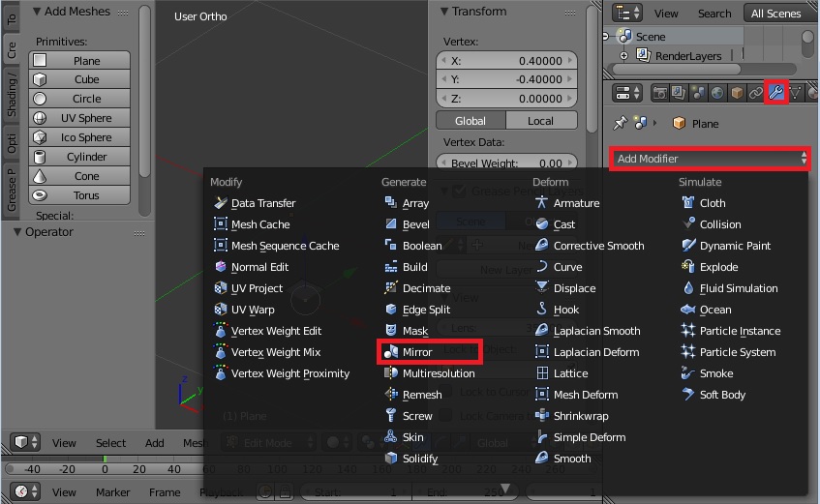This screenshot has height=504, width=820.
Task: Open the Render properties camera icon
Action: pyautogui.click(x=659, y=93)
